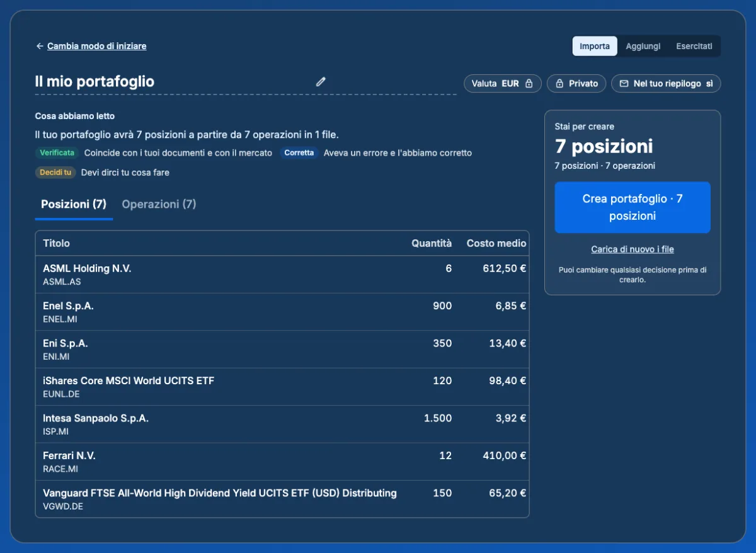Click the envelope icon in riepilogo pill
This screenshot has height=553, width=756.
point(624,83)
